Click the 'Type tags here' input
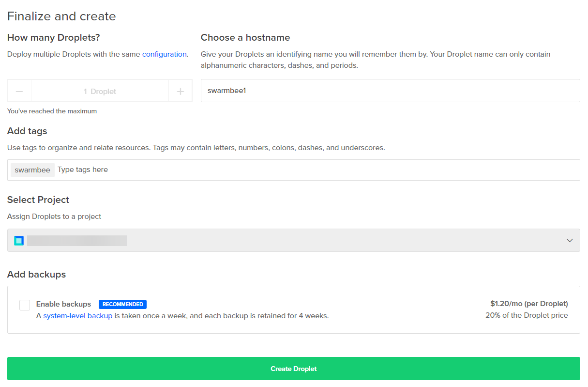 (x=315, y=170)
